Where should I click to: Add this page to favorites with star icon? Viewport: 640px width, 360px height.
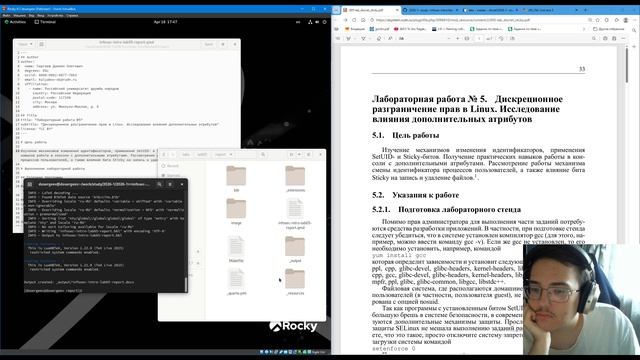click(x=598, y=20)
